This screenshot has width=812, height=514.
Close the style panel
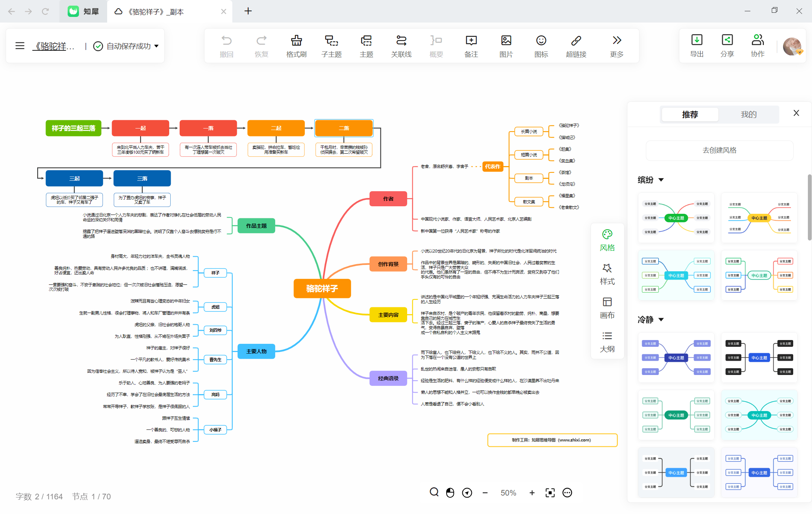(x=796, y=113)
